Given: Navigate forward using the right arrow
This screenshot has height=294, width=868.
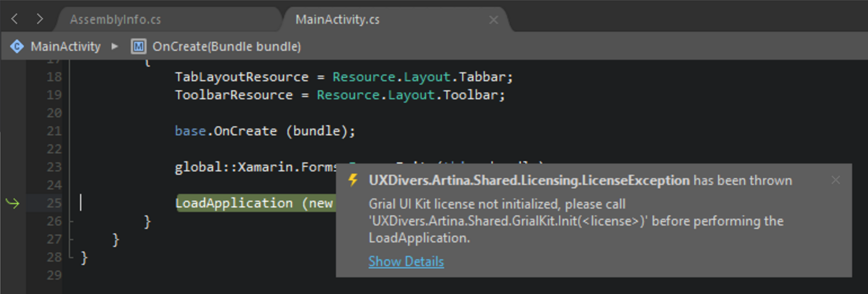Looking at the screenshot, I should [x=40, y=19].
